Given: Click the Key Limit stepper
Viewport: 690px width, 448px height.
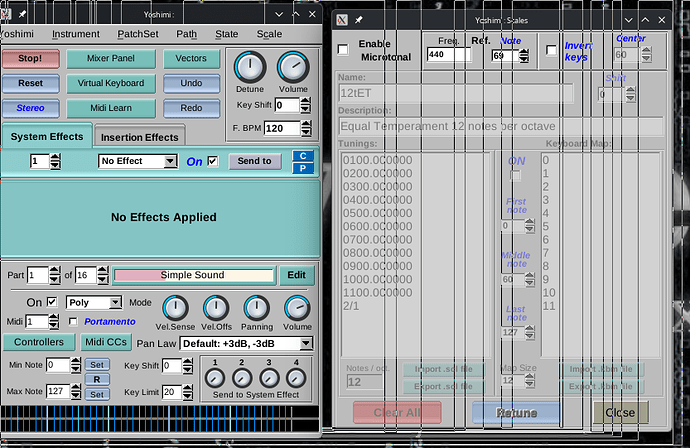Looking at the screenshot, I should point(188,392).
